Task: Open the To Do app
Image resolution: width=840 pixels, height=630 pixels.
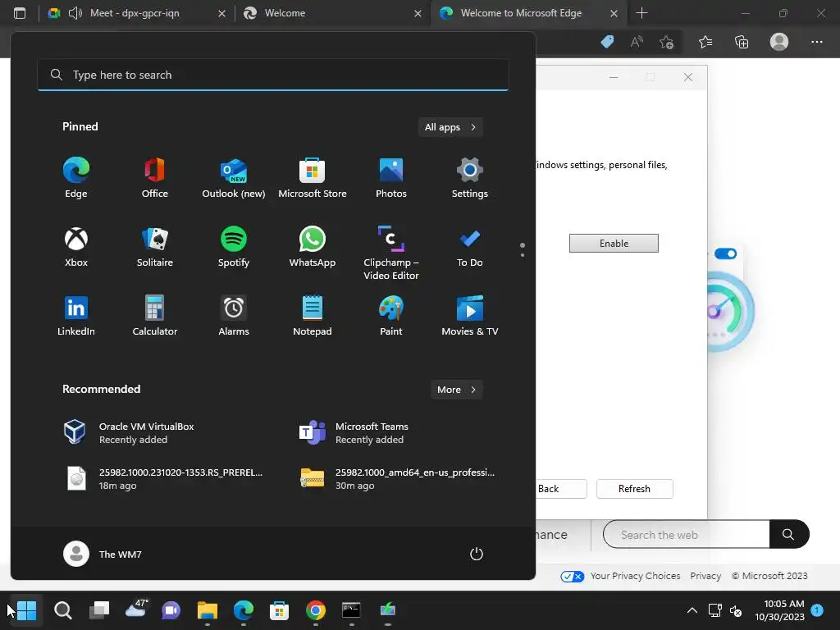Action: (470, 247)
